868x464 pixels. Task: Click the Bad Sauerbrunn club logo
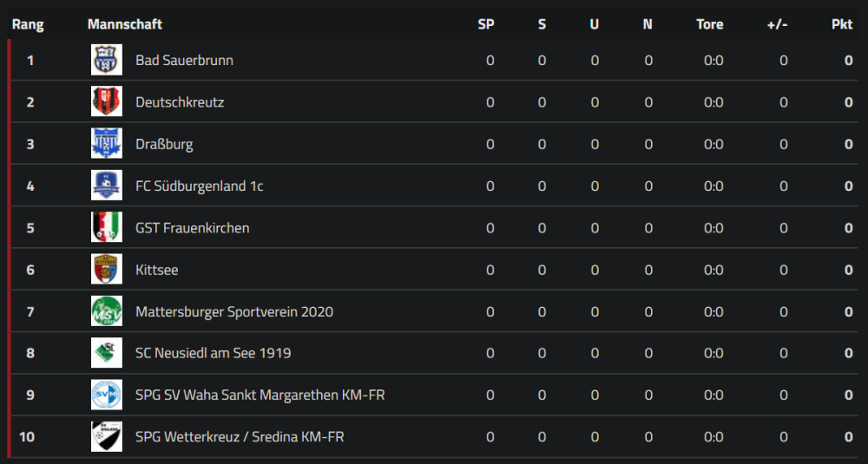pos(107,60)
